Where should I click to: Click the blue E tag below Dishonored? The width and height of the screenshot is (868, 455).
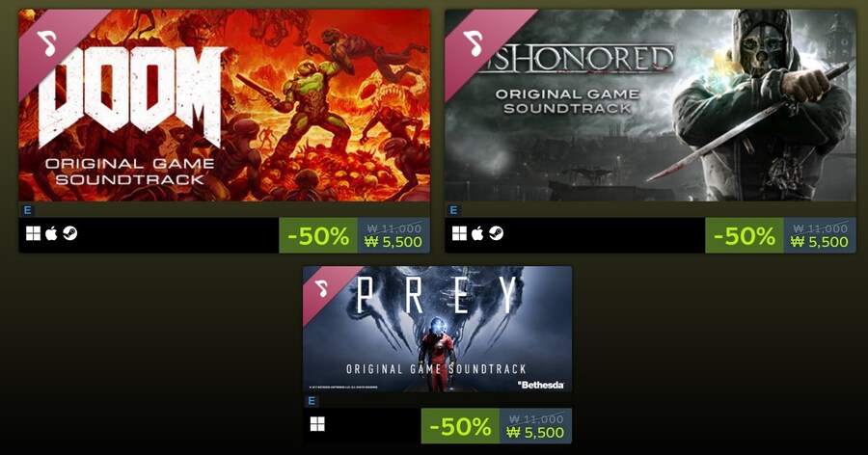[x=453, y=210]
